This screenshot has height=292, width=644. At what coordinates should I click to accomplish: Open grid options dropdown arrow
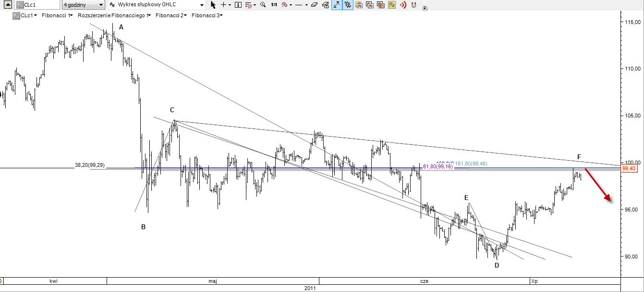coord(255,5)
